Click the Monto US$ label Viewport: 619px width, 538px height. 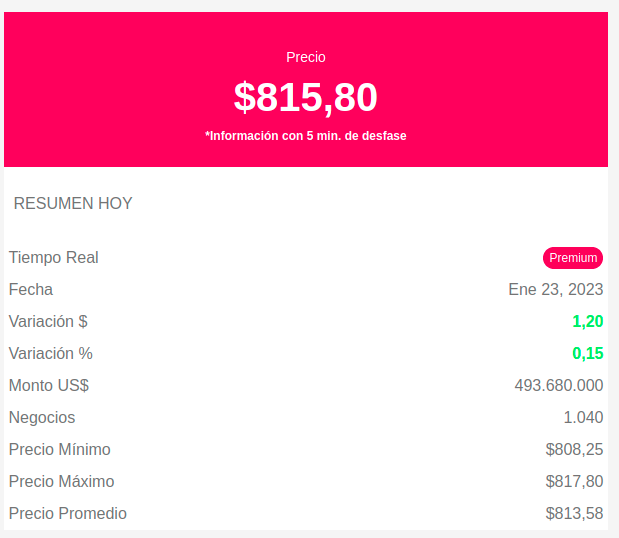point(49,386)
